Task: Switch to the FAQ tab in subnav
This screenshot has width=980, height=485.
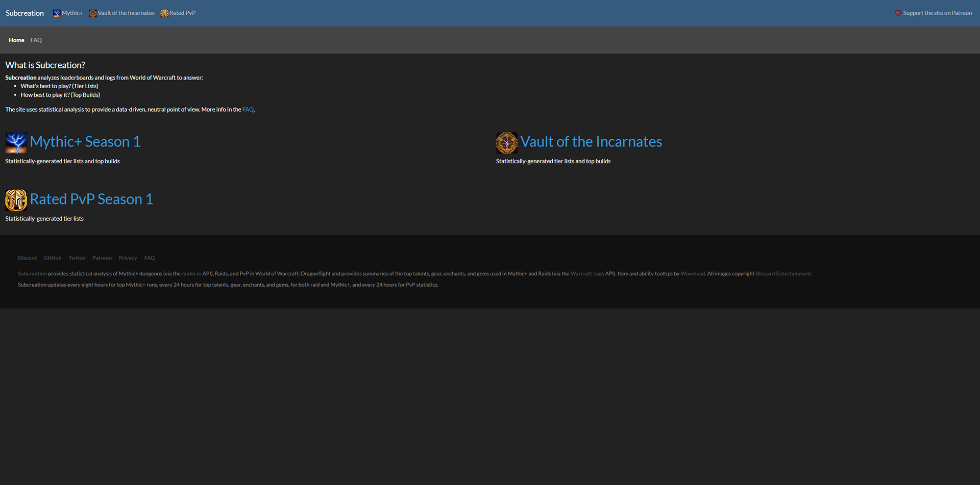Action: (x=36, y=40)
